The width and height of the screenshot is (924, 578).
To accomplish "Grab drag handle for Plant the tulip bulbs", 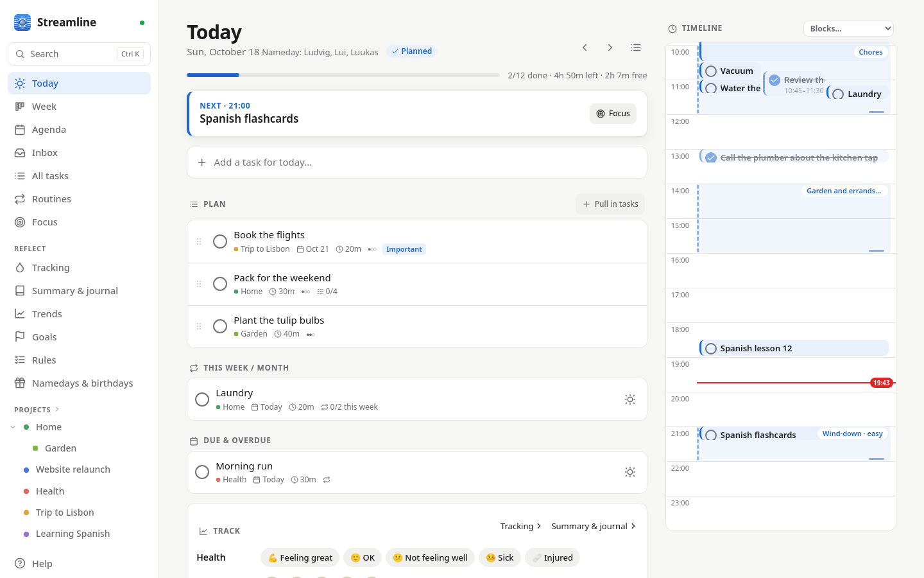I will (199, 326).
